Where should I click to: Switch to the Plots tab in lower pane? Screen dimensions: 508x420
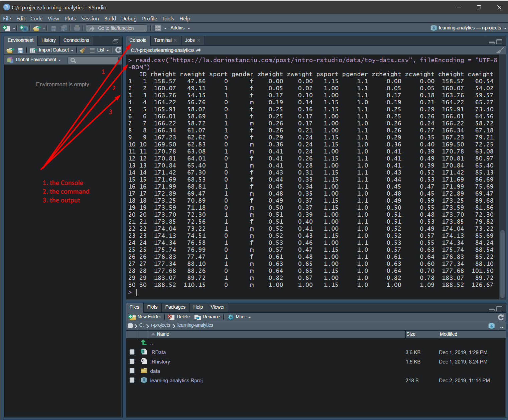[152, 307]
